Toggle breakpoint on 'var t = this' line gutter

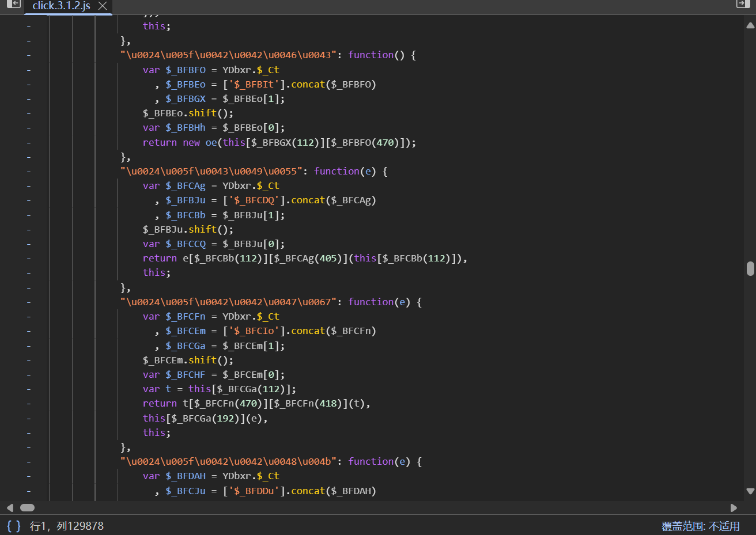click(28, 389)
